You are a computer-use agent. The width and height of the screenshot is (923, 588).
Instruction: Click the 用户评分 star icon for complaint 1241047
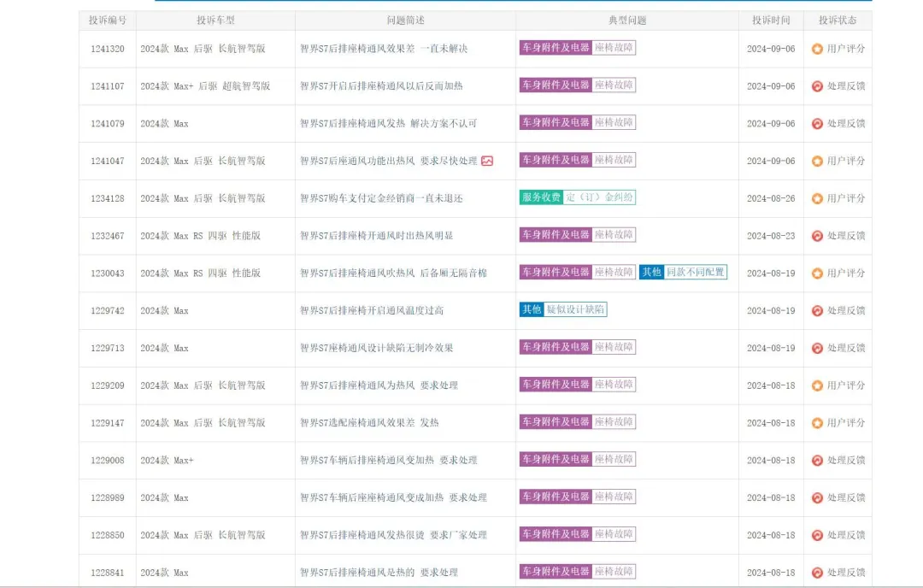tap(817, 162)
